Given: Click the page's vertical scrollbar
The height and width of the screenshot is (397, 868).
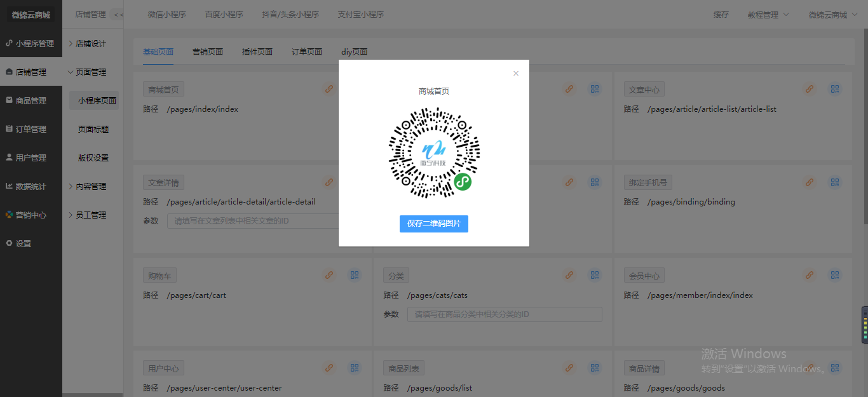Looking at the screenshot, I should [x=865, y=127].
